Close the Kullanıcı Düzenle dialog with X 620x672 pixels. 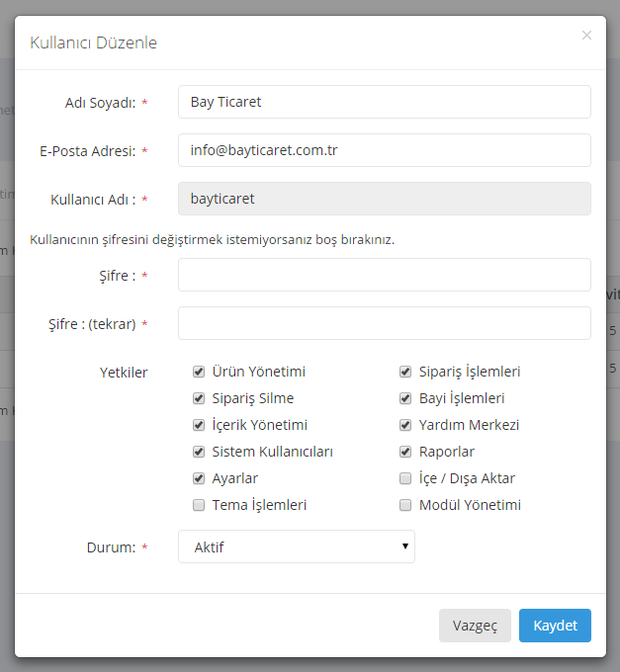click(586, 36)
